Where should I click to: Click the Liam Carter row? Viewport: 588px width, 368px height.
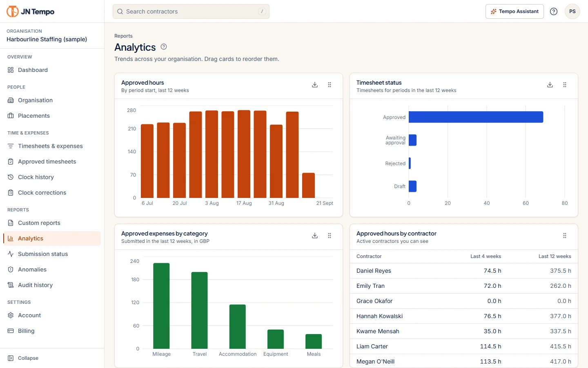pyautogui.click(x=464, y=346)
